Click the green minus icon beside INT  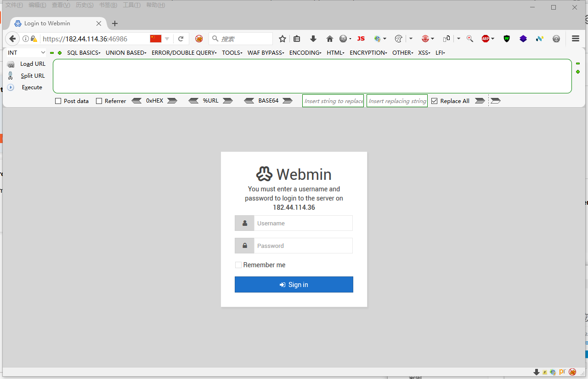[x=52, y=53]
